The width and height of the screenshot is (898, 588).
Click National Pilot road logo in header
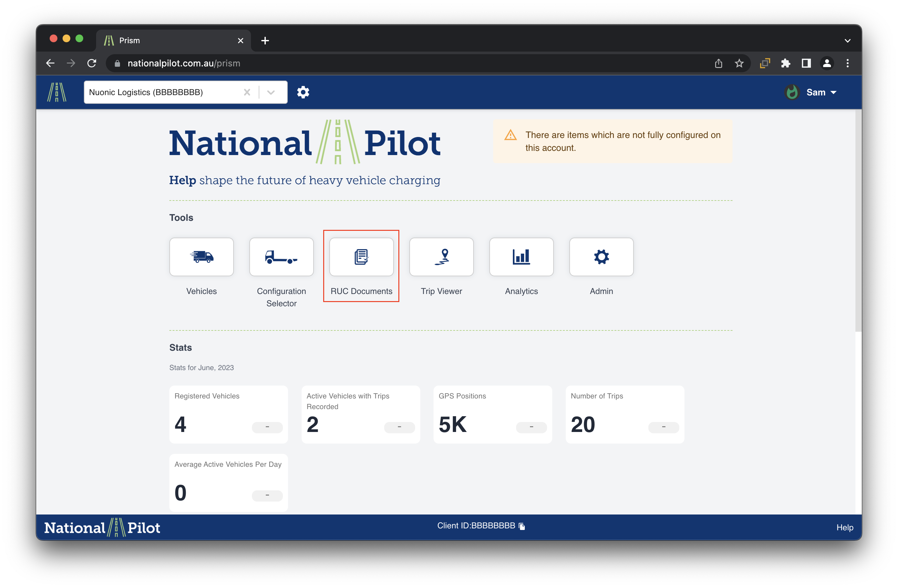pyautogui.click(x=57, y=92)
